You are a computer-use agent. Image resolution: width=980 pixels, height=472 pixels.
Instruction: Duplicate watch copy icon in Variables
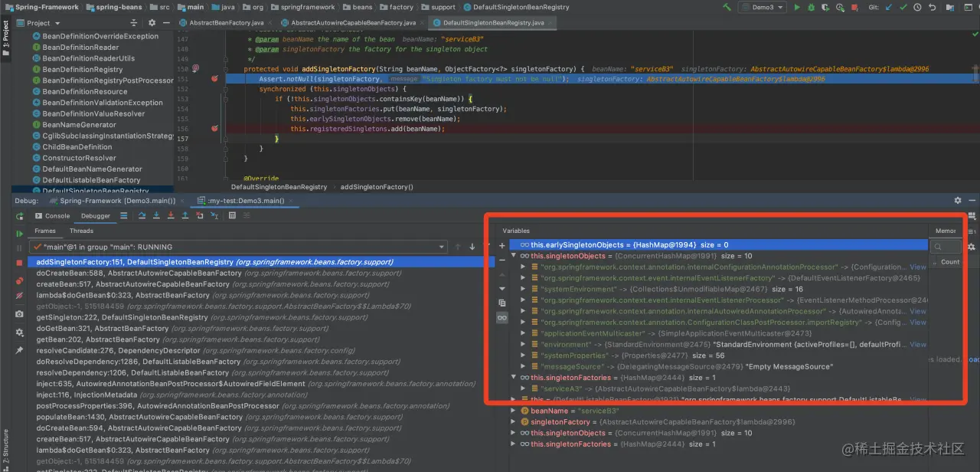point(502,303)
